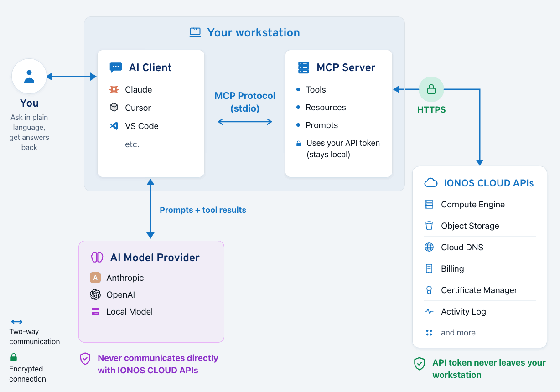Click the VS Code text entry

coord(142,126)
